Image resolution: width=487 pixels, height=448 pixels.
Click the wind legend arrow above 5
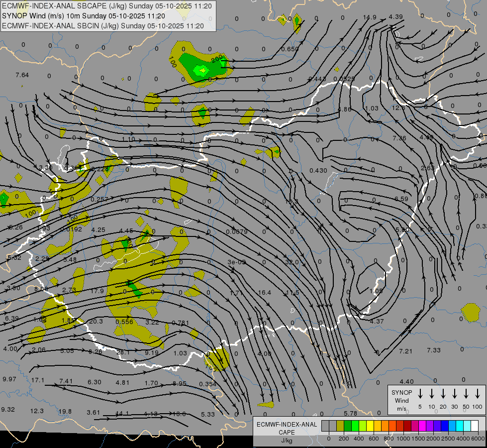[420, 394]
